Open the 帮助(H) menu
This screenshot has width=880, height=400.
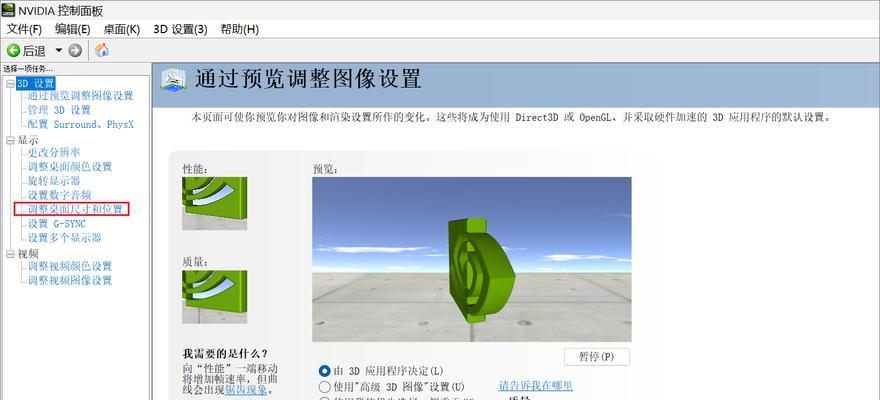click(x=240, y=30)
